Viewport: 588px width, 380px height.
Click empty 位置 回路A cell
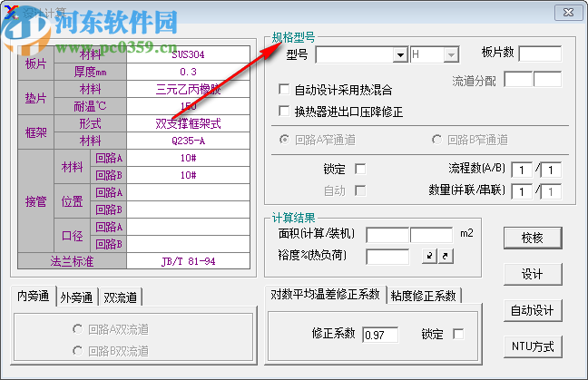tap(188, 192)
